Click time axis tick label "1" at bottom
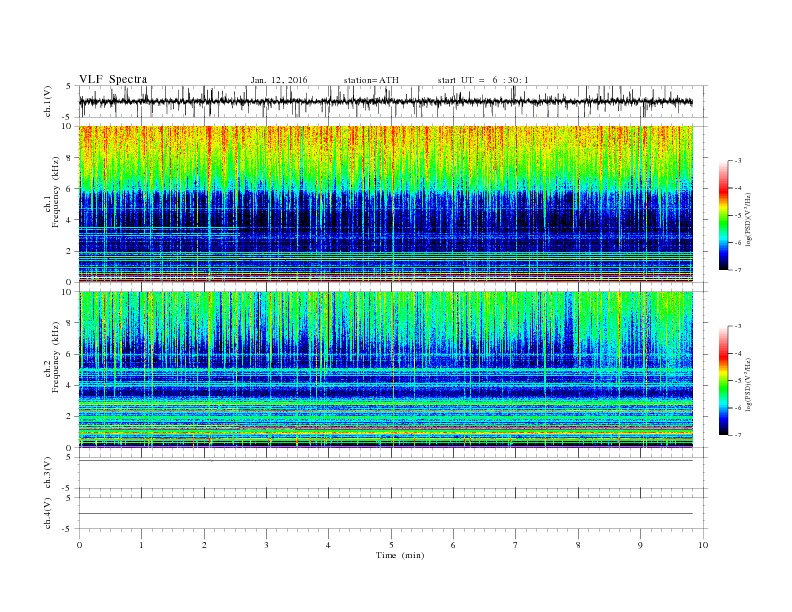792x612 pixels. [141, 545]
